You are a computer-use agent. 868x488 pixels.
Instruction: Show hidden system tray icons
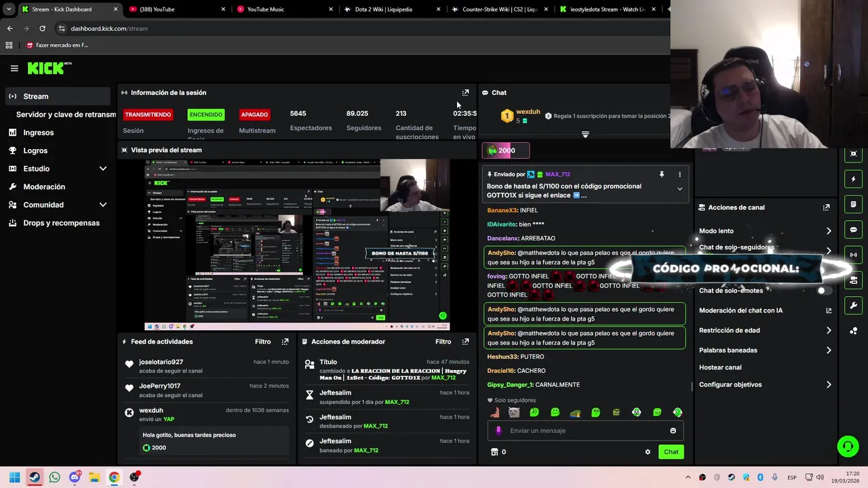(x=688, y=477)
